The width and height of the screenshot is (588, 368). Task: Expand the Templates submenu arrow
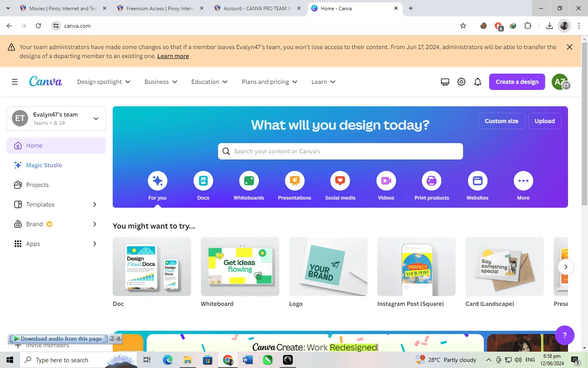[95, 204]
